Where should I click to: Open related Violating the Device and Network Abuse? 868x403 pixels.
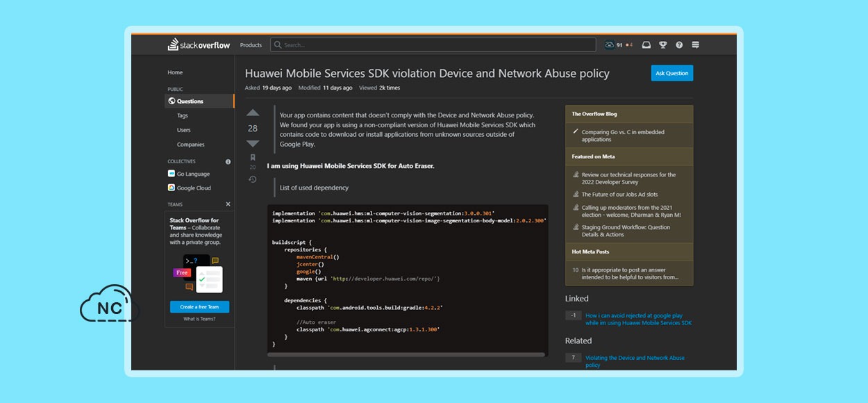(x=635, y=361)
